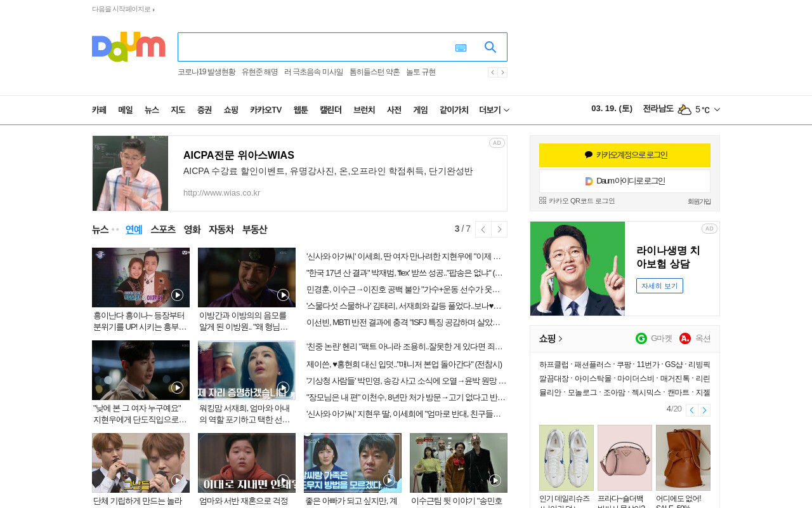Open brown leather bag shopping thumbnail

(x=683, y=458)
